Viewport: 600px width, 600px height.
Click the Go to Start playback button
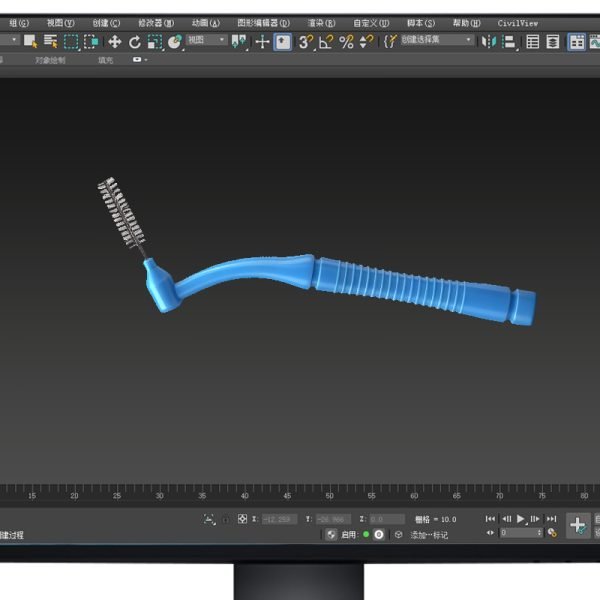pos(490,519)
